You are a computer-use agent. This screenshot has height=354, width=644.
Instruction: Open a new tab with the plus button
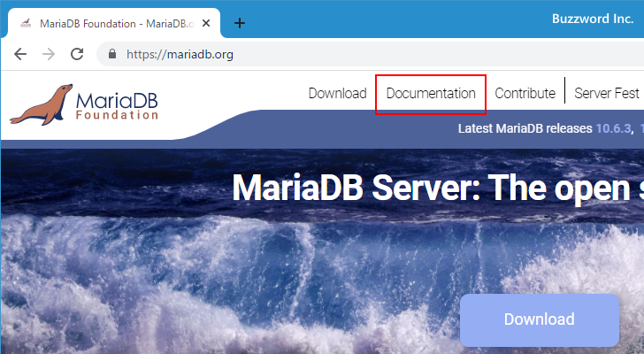(239, 23)
